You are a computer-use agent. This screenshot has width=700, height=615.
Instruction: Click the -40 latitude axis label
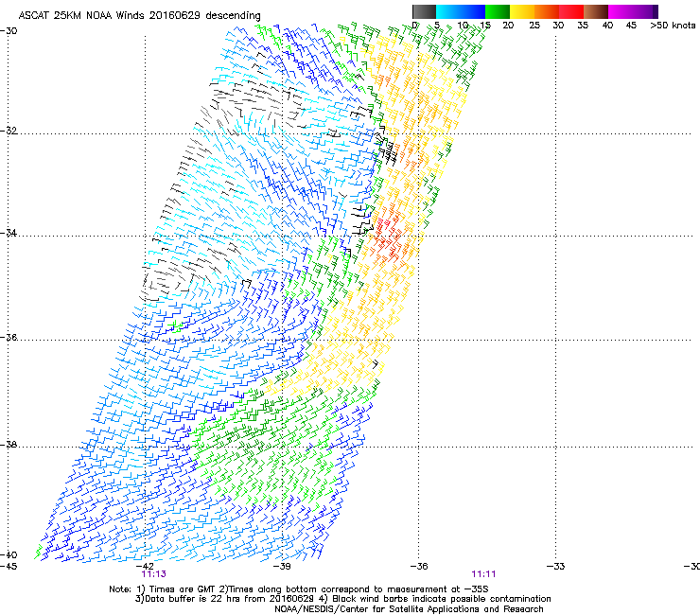pos(9,555)
